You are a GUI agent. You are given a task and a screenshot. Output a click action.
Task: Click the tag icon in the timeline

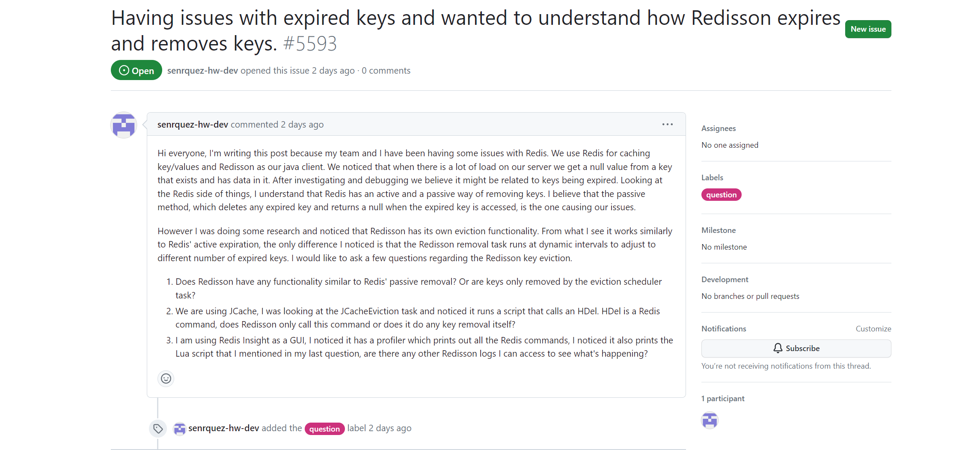tap(158, 429)
